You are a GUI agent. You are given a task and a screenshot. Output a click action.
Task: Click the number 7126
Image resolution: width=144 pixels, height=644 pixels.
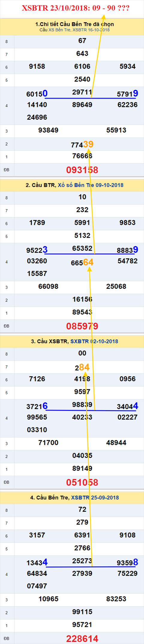[x=37, y=379]
